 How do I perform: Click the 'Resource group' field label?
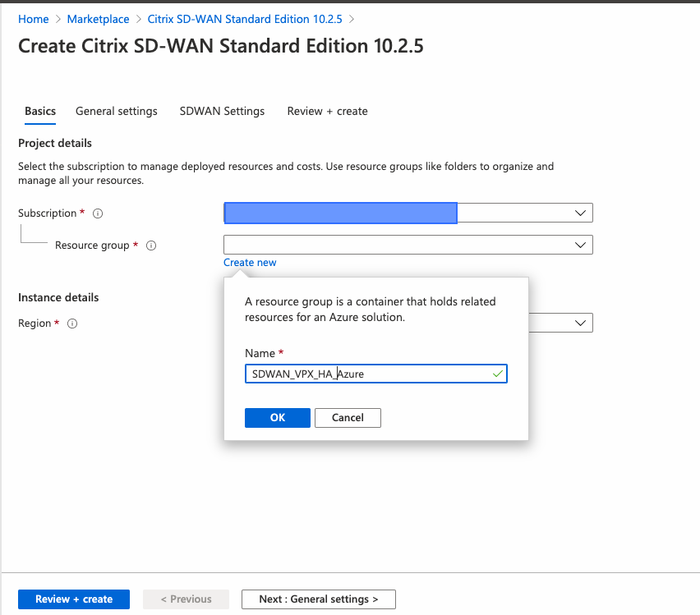(x=92, y=246)
